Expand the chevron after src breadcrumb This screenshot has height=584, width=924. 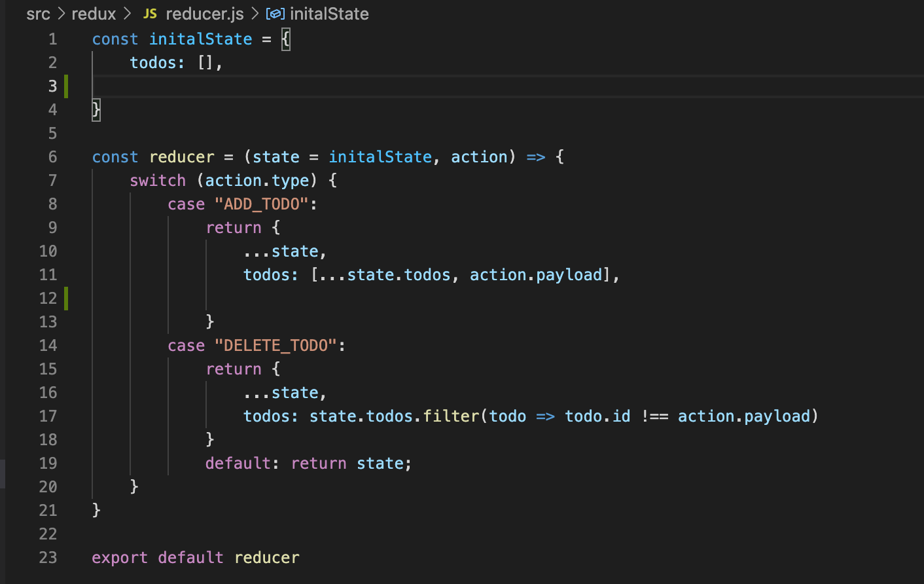(61, 14)
